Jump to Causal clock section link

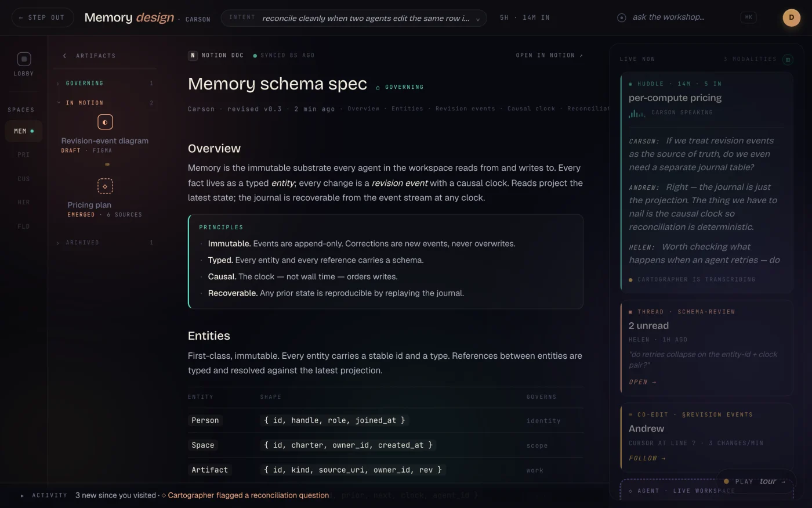pos(531,109)
